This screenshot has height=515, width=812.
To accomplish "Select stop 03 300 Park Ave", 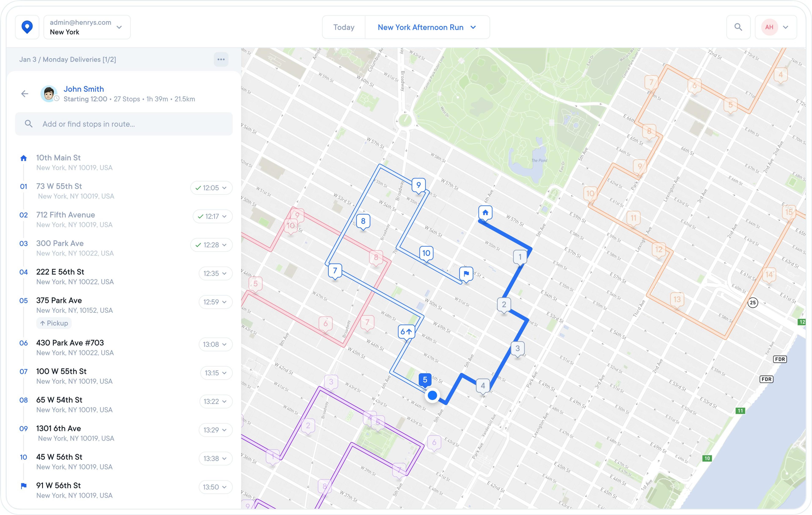I will (124, 248).
